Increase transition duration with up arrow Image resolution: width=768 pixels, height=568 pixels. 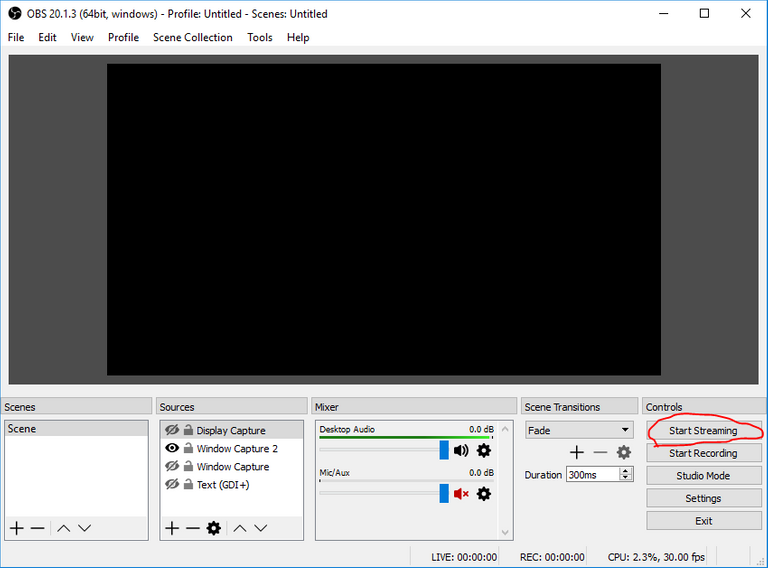626,471
